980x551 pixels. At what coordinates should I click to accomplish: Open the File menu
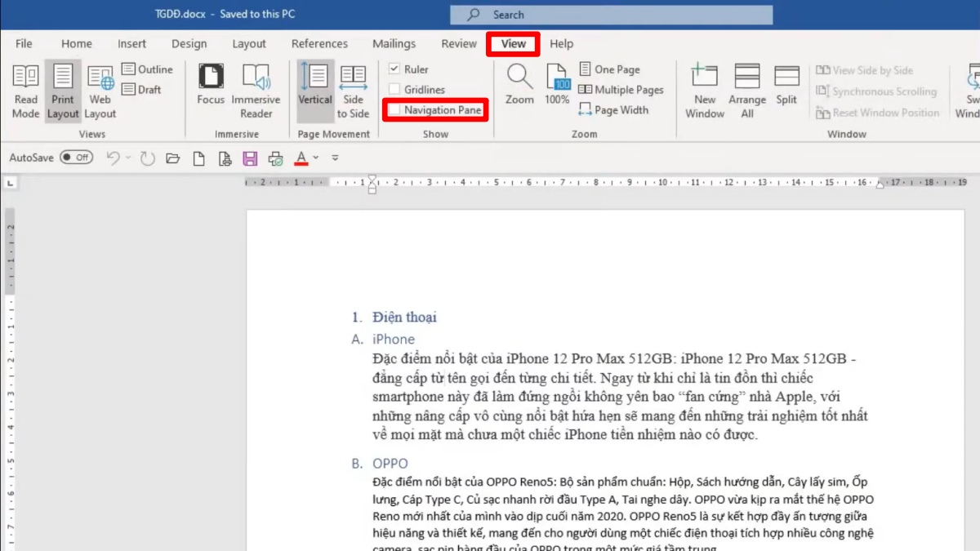click(24, 43)
